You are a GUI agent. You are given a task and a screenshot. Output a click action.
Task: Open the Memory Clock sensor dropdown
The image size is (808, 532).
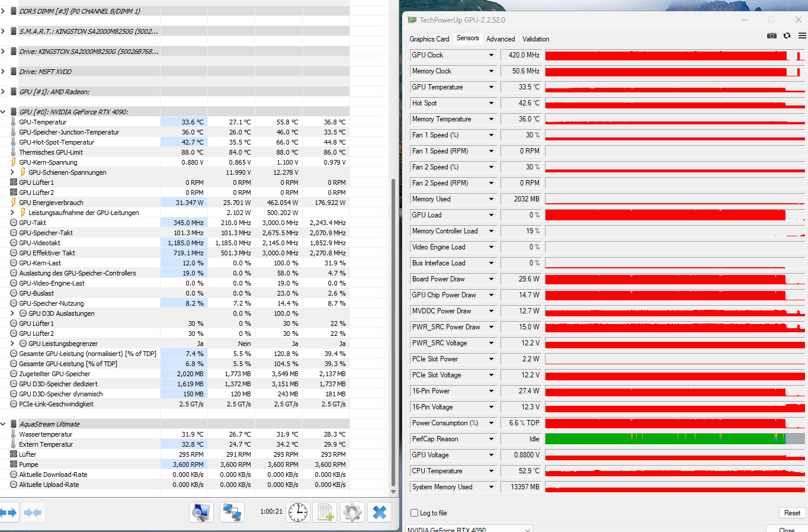coord(491,71)
